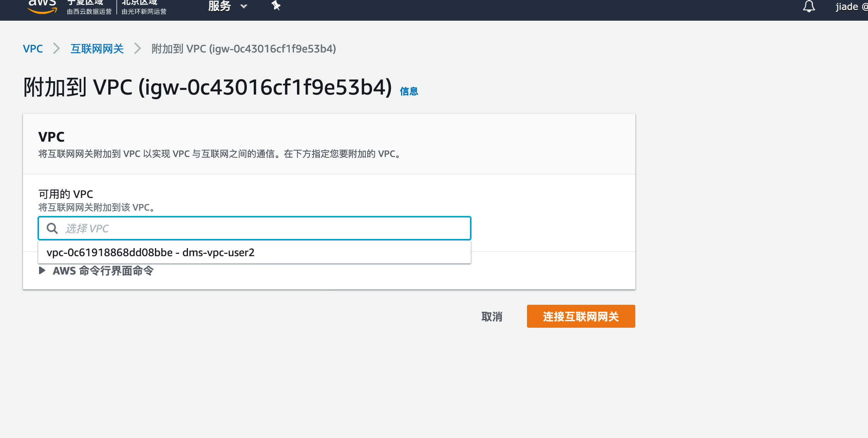The width and height of the screenshot is (868, 438).
Task: Open the 服务 menu
Action: point(220,6)
